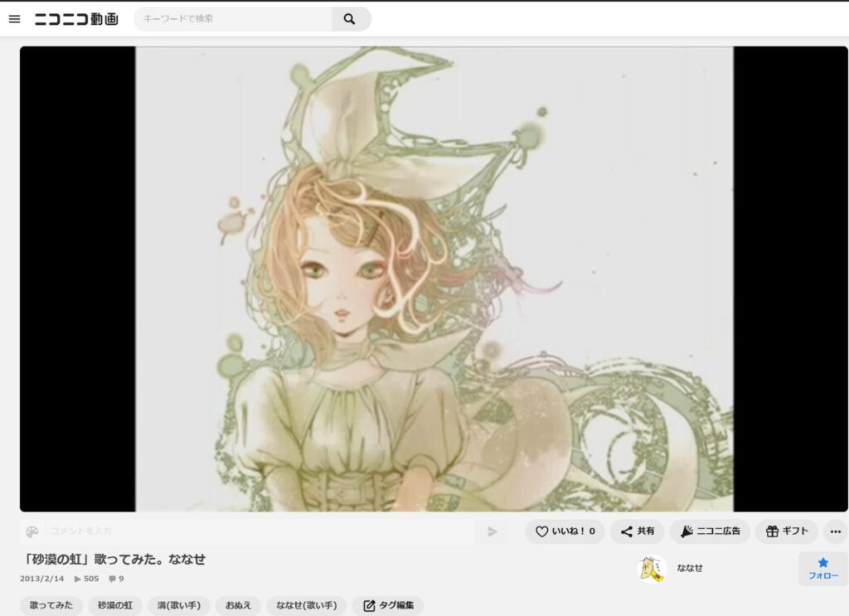Image resolution: width=849 pixels, height=616 pixels.
Task: Click the magnifying glass search button
Action: pos(350,19)
